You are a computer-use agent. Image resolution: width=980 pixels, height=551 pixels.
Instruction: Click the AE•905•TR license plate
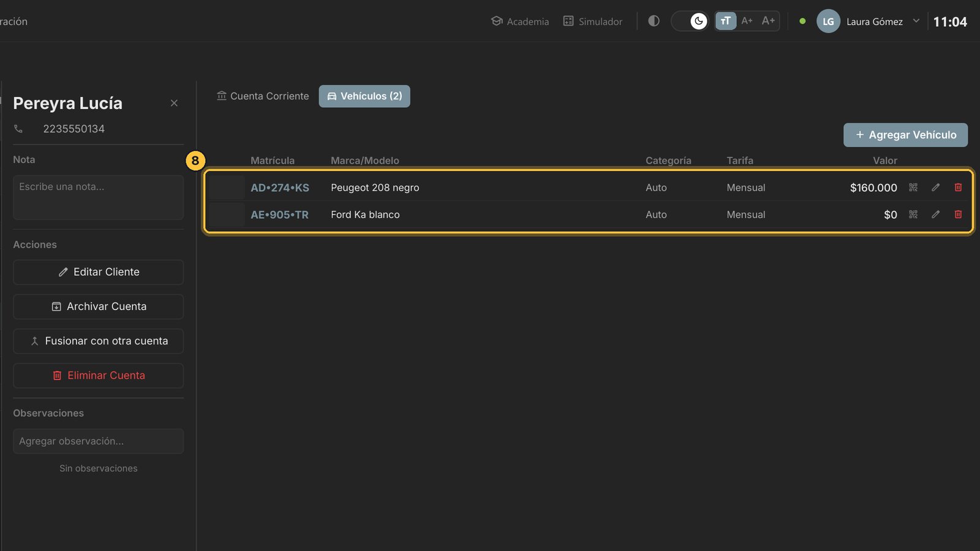[279, 215]
